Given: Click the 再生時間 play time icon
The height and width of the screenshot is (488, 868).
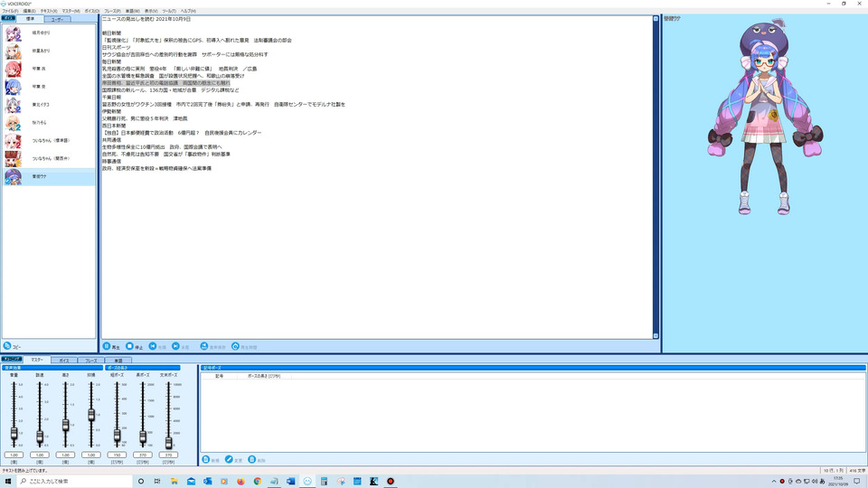Looking at the screenshot, I should [235, 346].
